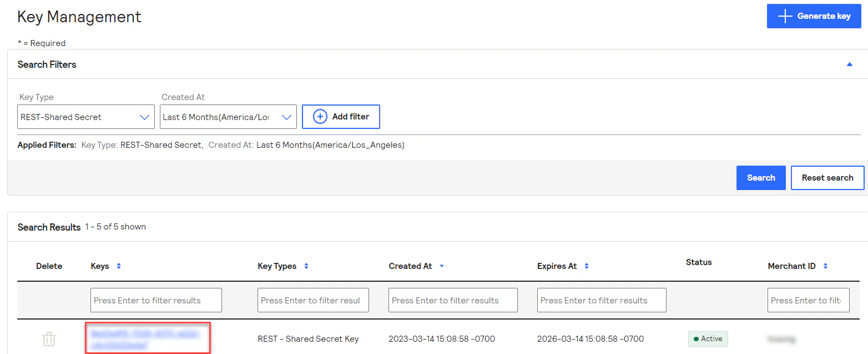Screen dimensions: 868x354
Task: Click the Status column header
Action: coord(699,262)
